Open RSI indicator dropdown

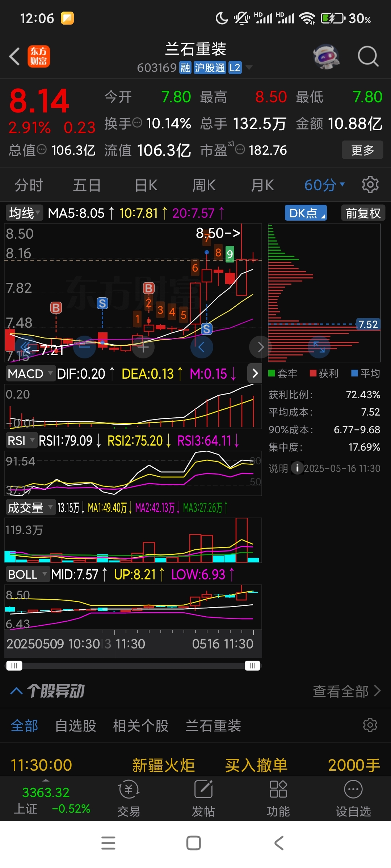[21, 441]
